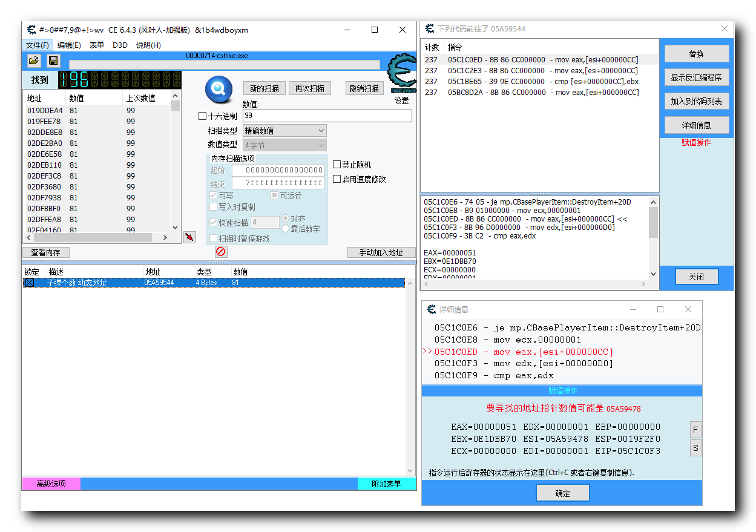Screen dimensions: 756x532
Task: Select address row 019DDEA4
Action: tap(97, 110)
